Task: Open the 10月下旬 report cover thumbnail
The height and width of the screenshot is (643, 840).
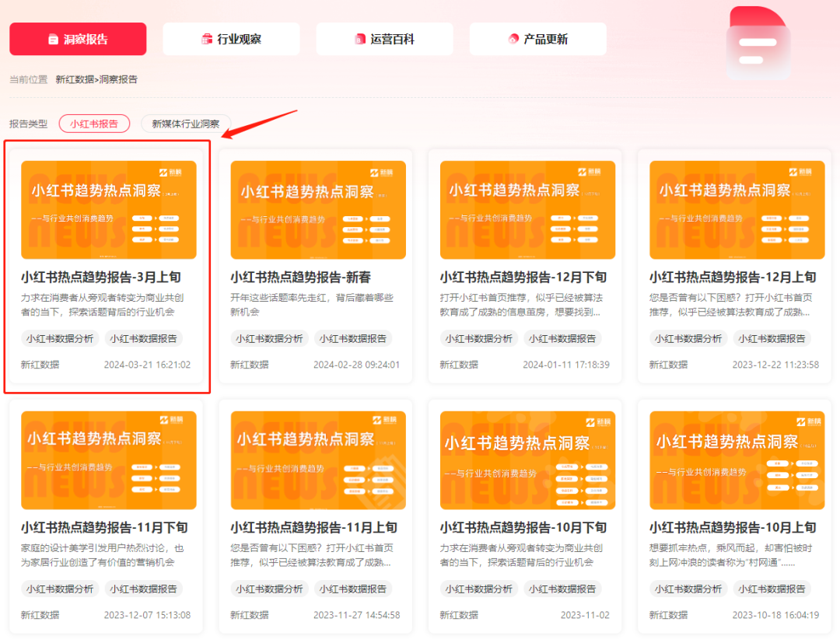Action: tap(527, 460)
